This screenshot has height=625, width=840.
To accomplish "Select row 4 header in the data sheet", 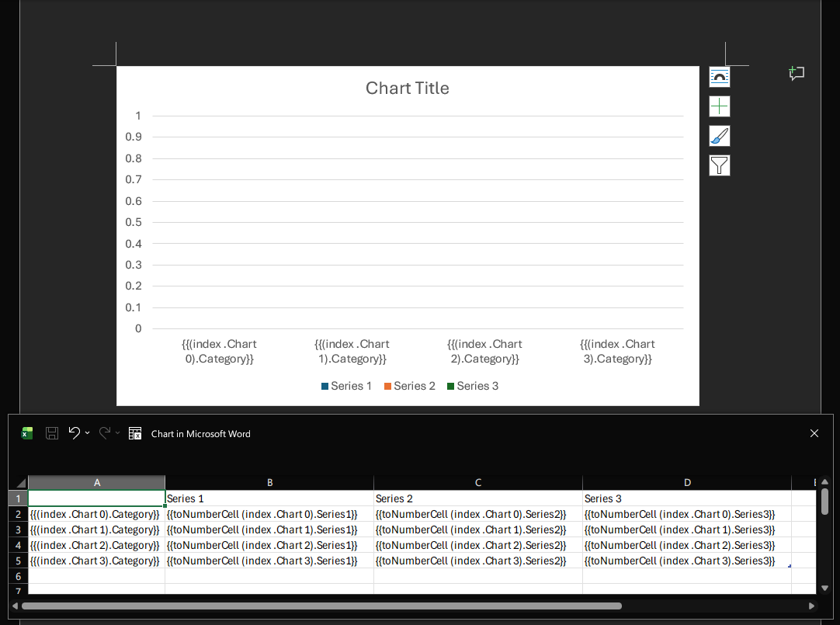I will (17, 545).
